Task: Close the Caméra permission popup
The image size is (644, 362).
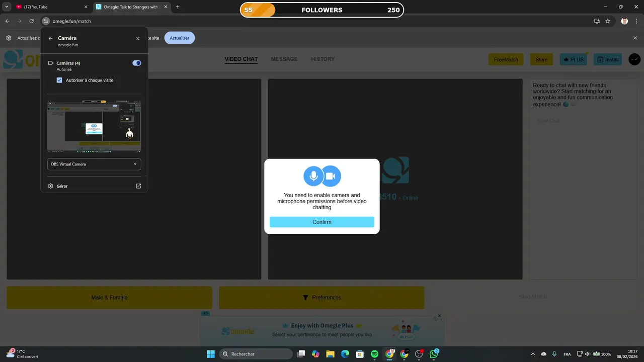Action: click(138, 38)
